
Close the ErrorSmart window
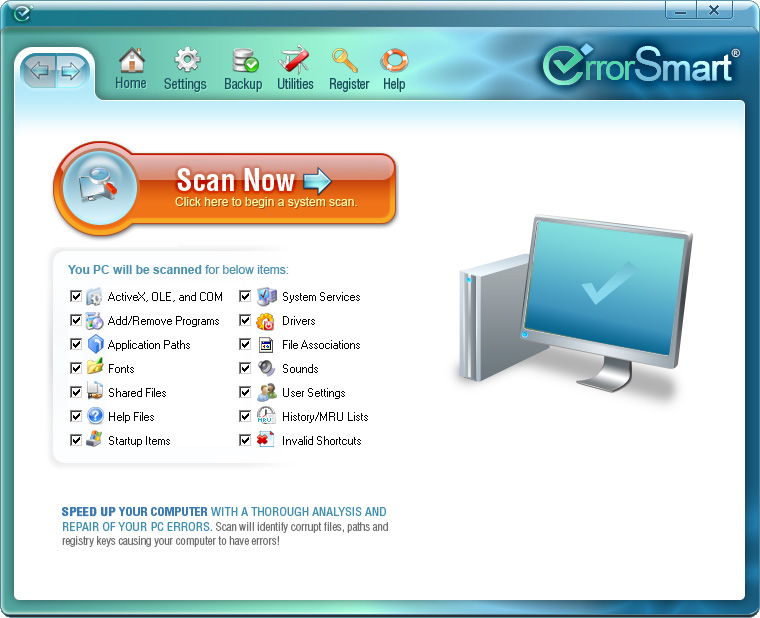pyautogui.click(x=714, y=11)
